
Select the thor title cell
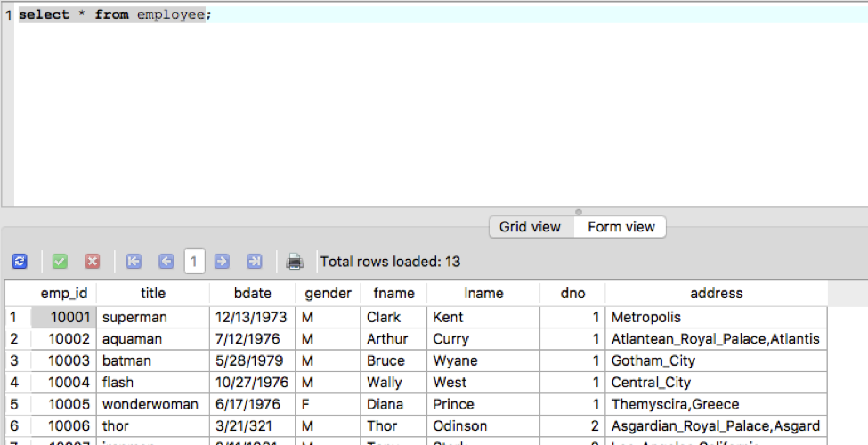point(153,425)
